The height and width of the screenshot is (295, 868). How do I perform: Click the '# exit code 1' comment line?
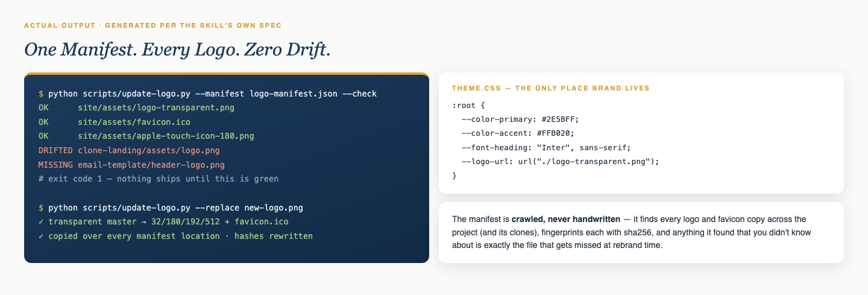tap(159, 179)
